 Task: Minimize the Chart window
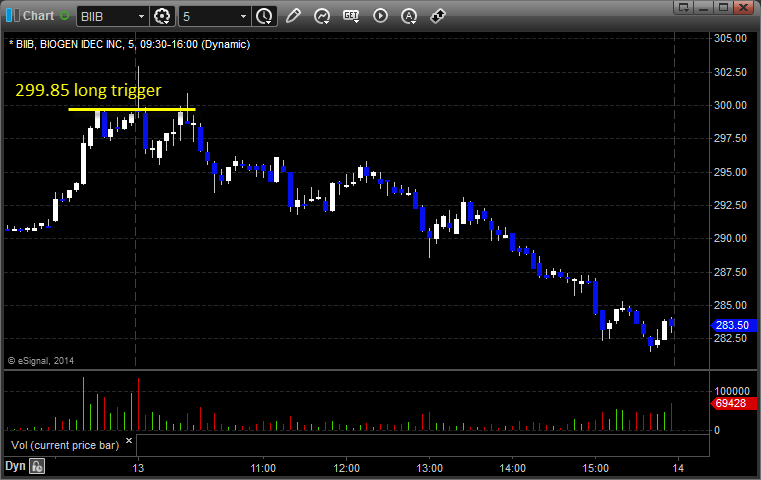(x=704, y=7)
